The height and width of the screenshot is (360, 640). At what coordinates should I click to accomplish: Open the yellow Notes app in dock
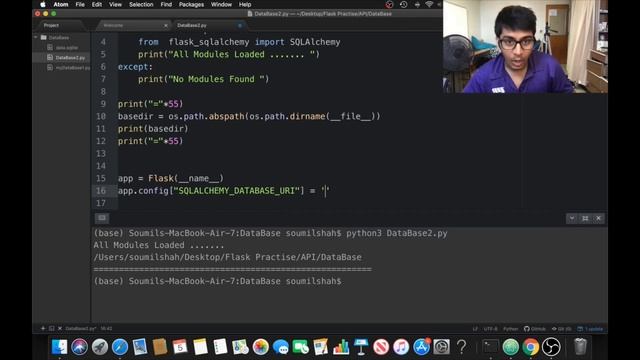coord(200,347)
